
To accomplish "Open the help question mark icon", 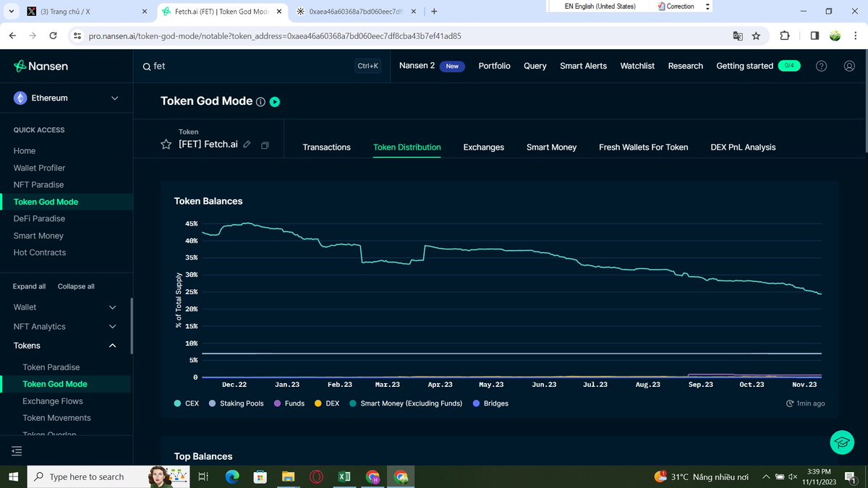I will tap(821, 66).
